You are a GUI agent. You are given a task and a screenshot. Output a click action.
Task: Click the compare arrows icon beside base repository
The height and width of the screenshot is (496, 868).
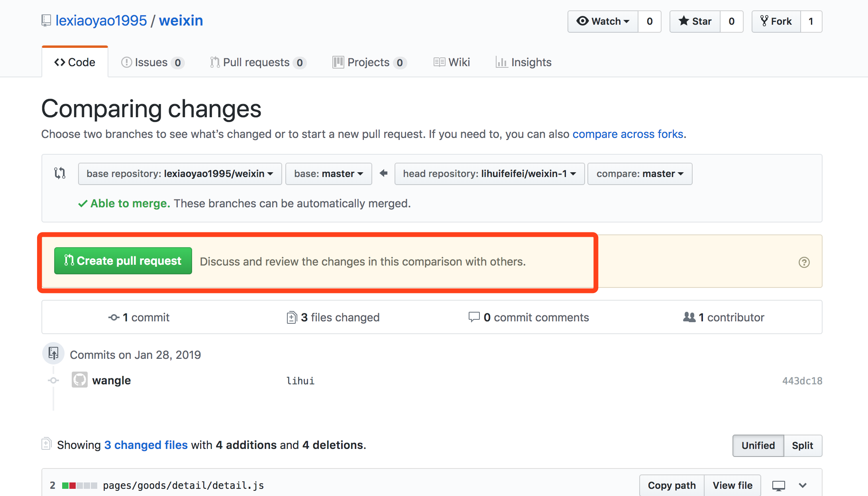pos(60,173)
